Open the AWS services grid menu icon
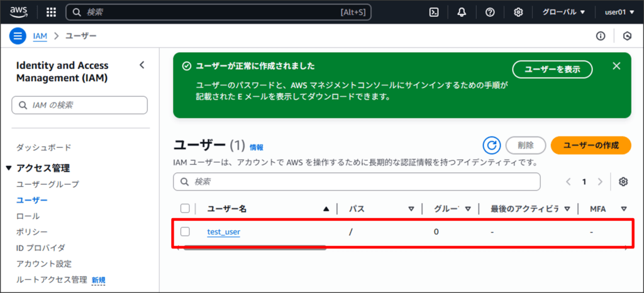The height and width of the screenshot is (293, 644). tap(52, 12)
